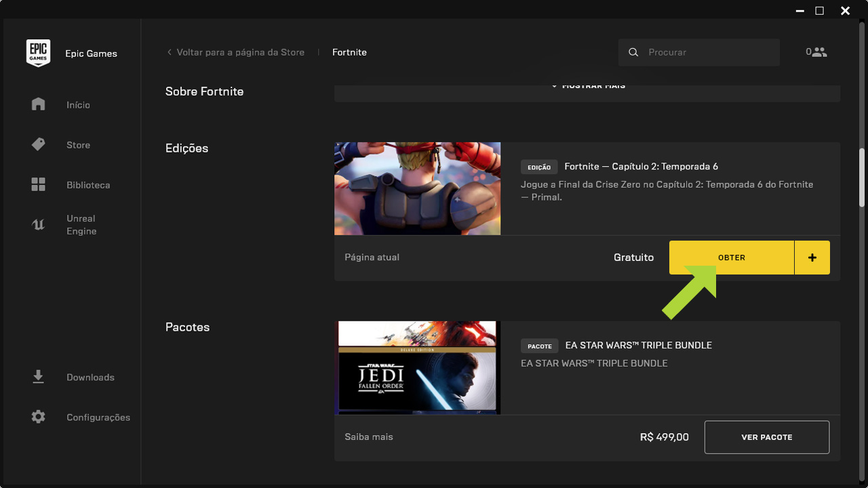The width and height of the screenshot is (868, 488).
Task: Click the first EA STAR WARS TRIPLE BUNDLE title
Action: 639,346
